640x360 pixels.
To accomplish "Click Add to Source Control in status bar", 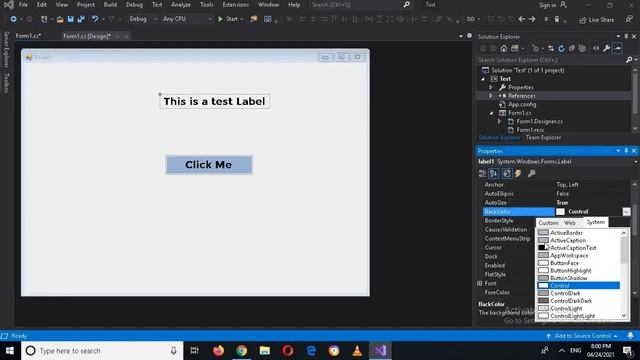I will coord(582,336).
